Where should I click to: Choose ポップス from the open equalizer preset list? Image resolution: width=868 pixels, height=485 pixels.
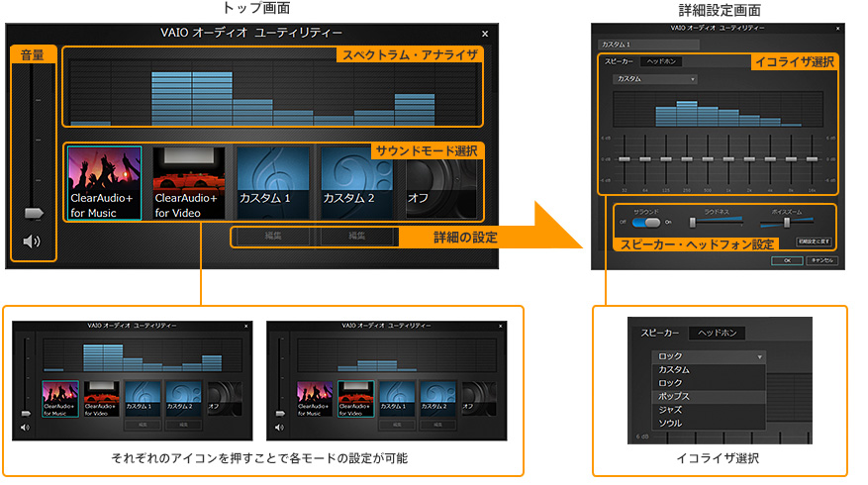[709, 397]
